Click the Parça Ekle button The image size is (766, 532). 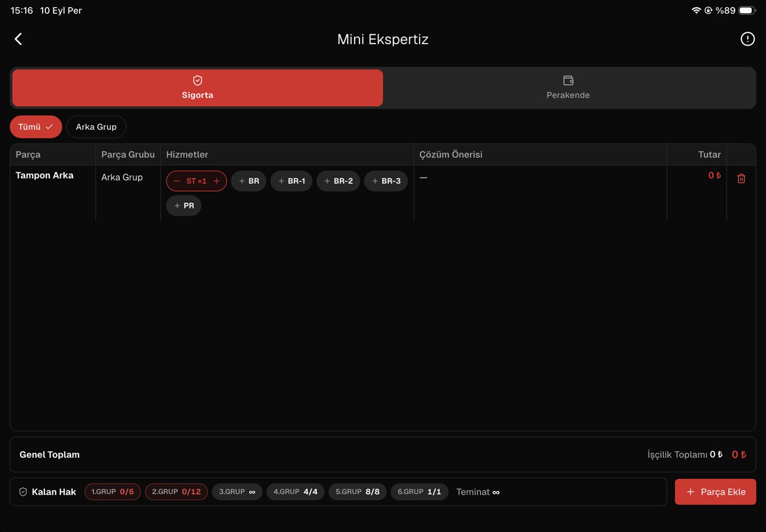(x=715, y=492)
